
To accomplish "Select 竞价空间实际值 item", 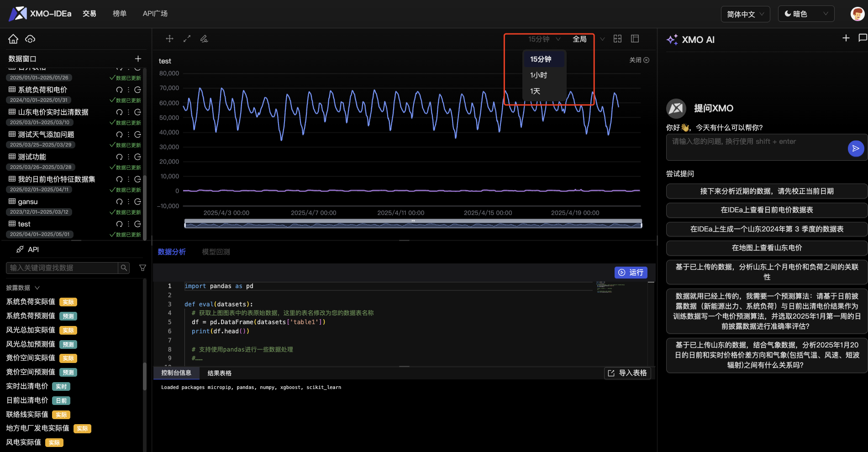I will pyautogui.click(x=31, y=358).
